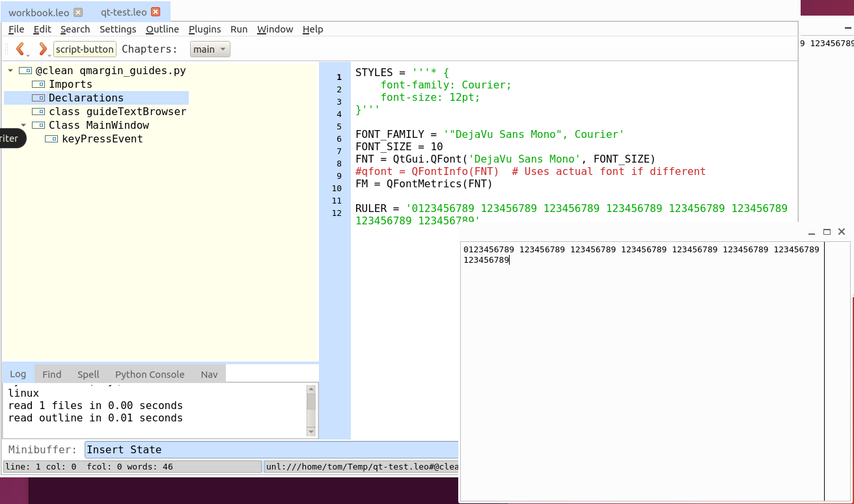This screenshot has height=504, width=854.
Task: Switch to the Python Console tab
Action: tap(150, 374)
